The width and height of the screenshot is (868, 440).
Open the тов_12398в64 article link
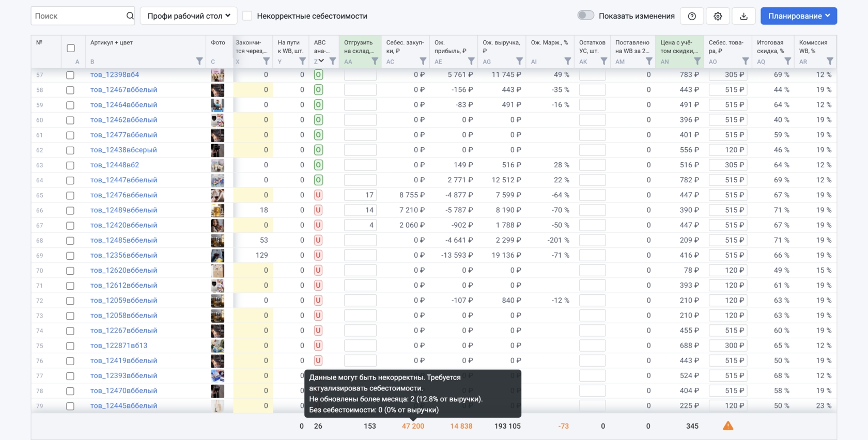point(115,75)
